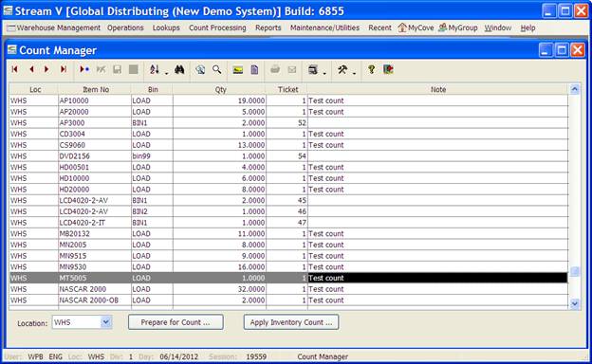592x364 pixels.
Task: Click the binoculars find icon
Action: 179,69
